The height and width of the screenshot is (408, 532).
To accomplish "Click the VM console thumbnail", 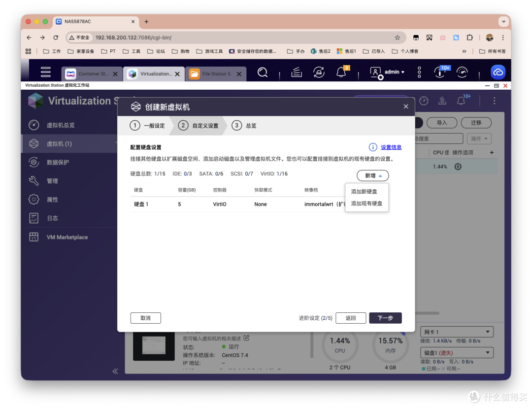I will tap(154, 346).
